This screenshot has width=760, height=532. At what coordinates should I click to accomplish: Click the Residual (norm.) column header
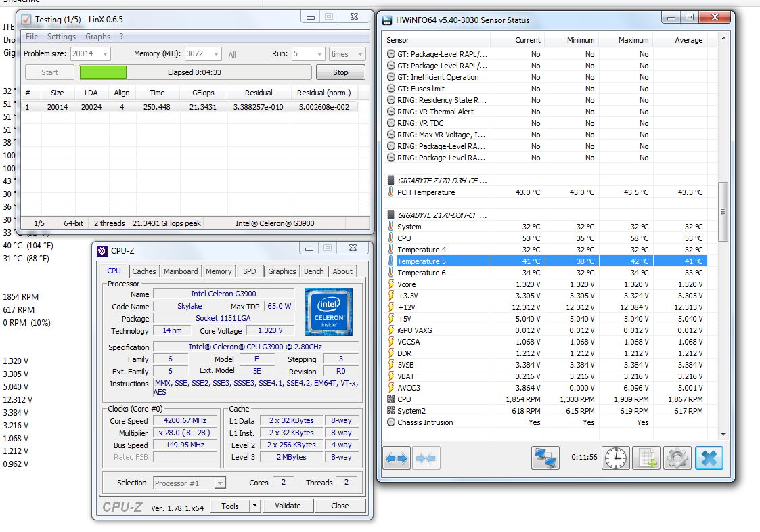point(323,93)
